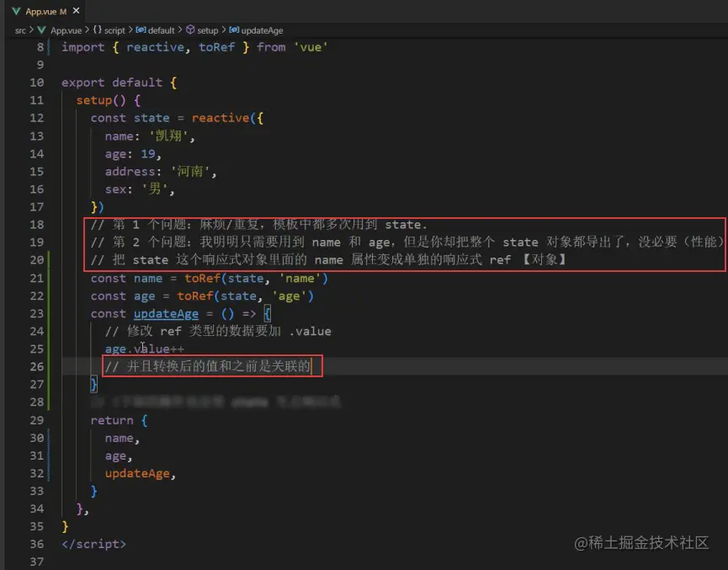Select the App.vue editor tab
The height and width of the screenshot is (570, 728).
pos(45,11)
